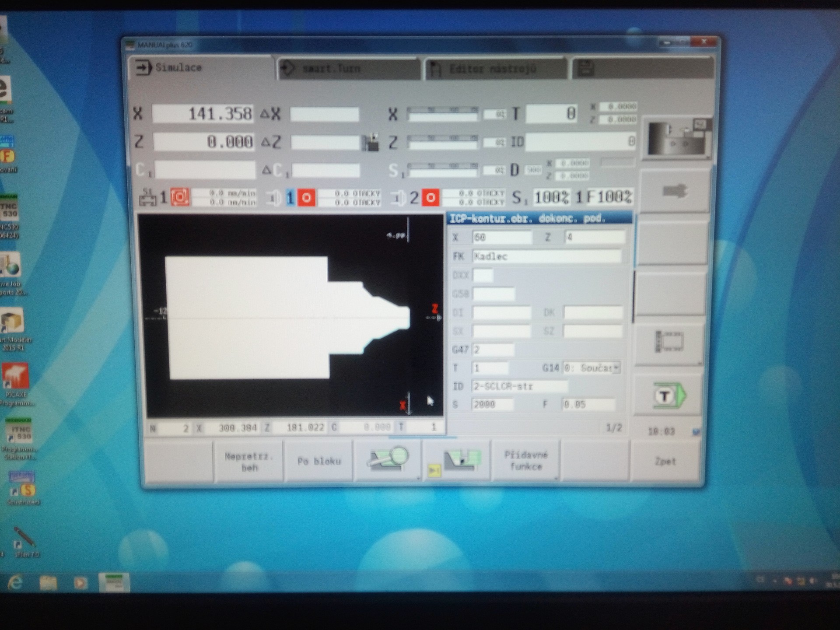This screenshot has height=630, width=840.
Task: Open Internet Explorer from the taskbar
Action: click(16, 582)
